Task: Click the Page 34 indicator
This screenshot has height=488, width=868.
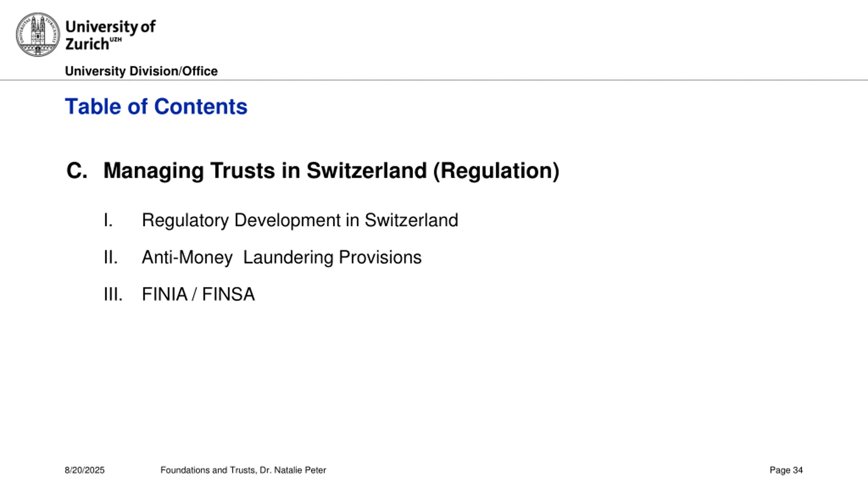Action: point(786,470)
